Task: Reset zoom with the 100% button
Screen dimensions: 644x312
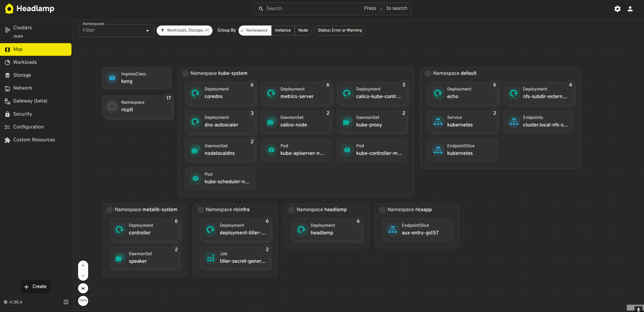Action: coord(83,301)
